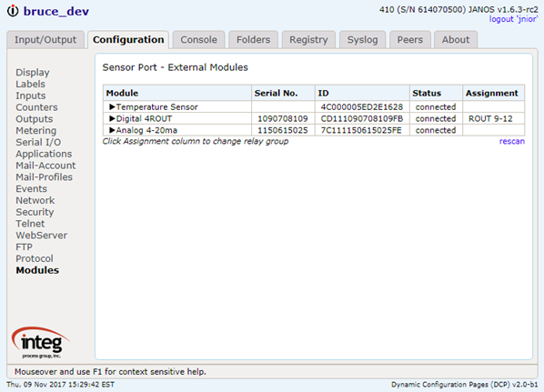The image size is (544, 392).
Task: Select Counters in the sidebar
Action: tap(36, 107)
